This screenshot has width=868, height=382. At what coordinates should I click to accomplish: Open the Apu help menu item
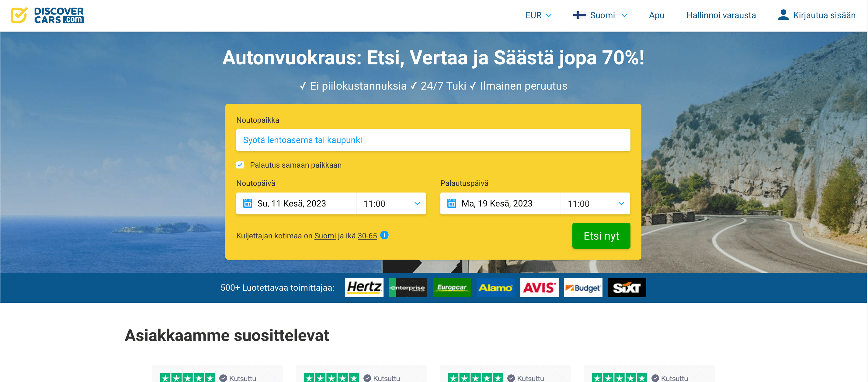coord(656,15)
